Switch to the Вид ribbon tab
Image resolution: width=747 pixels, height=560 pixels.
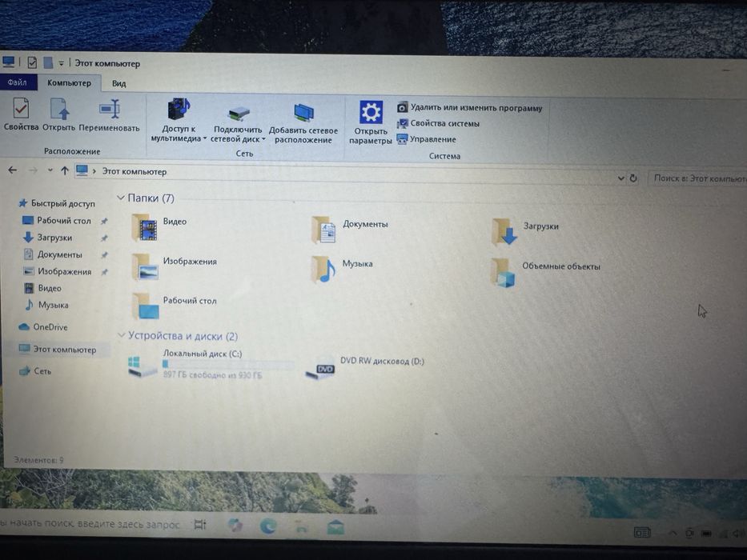point(119,84)
